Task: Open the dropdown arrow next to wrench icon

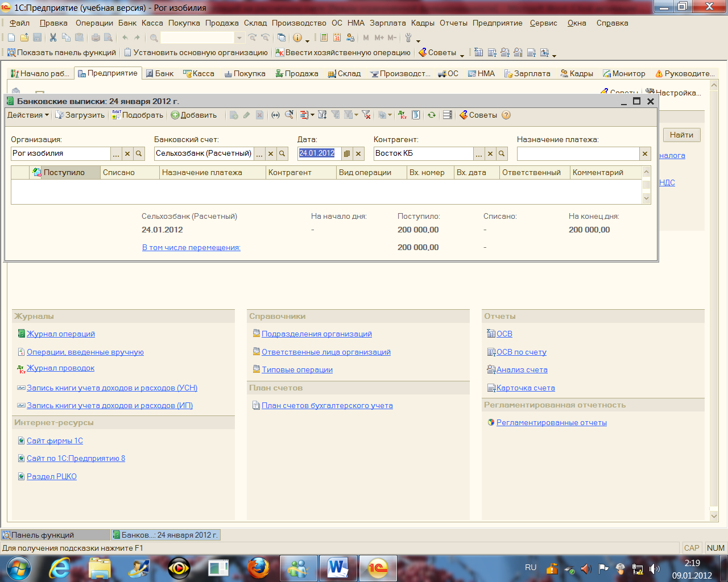Action: 418,40
